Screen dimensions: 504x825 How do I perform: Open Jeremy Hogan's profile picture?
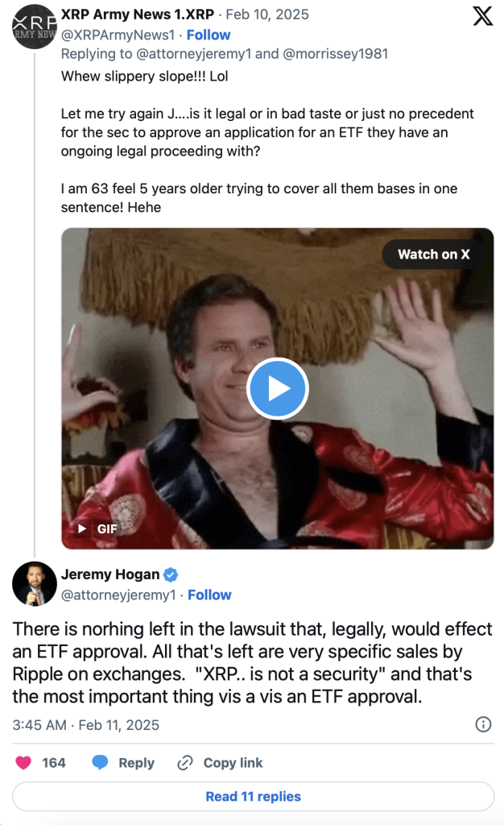pyautogui.click(x=34, y=584)
